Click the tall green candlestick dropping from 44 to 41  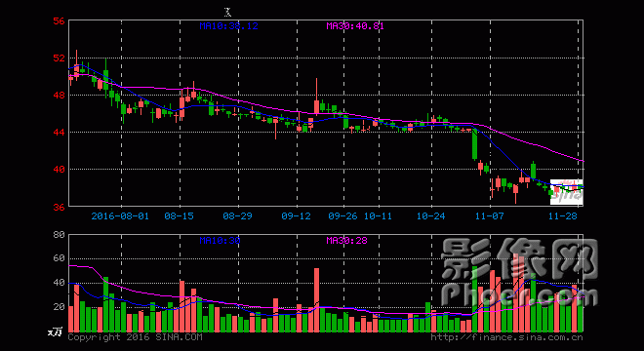tap(475, 144)
